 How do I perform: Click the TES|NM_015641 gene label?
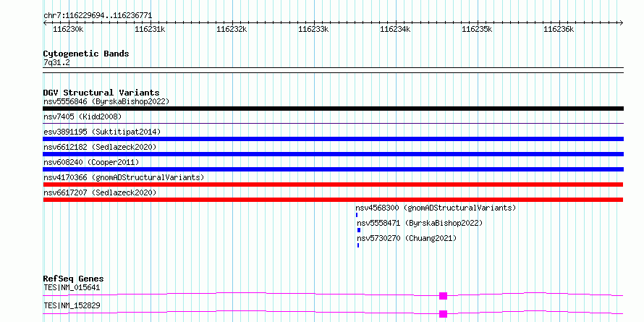click(72, 287)
